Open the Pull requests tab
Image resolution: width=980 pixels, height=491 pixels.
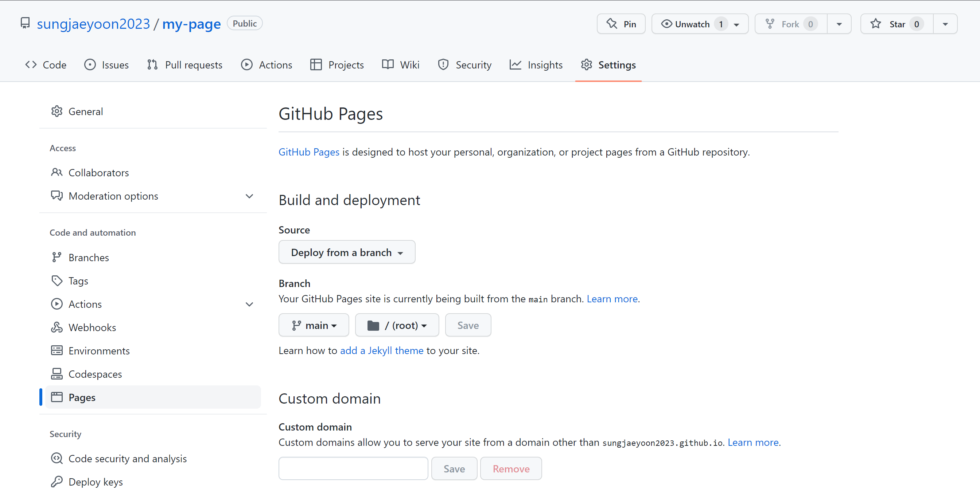pyautogui.click(x=185, y=64)
